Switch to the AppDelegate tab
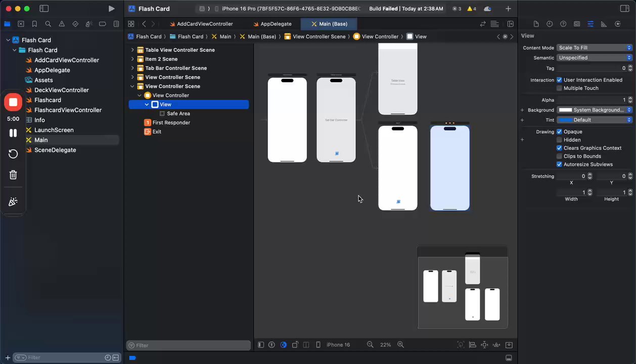The width and height of the screenshot is (636, 364). click(x=276, y=24)
